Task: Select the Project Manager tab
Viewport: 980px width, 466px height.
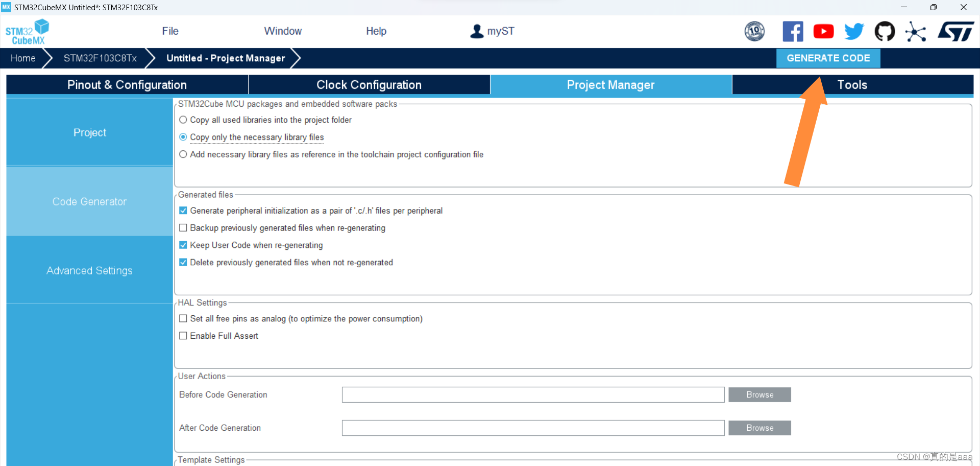Action: (x=611, y=85)
